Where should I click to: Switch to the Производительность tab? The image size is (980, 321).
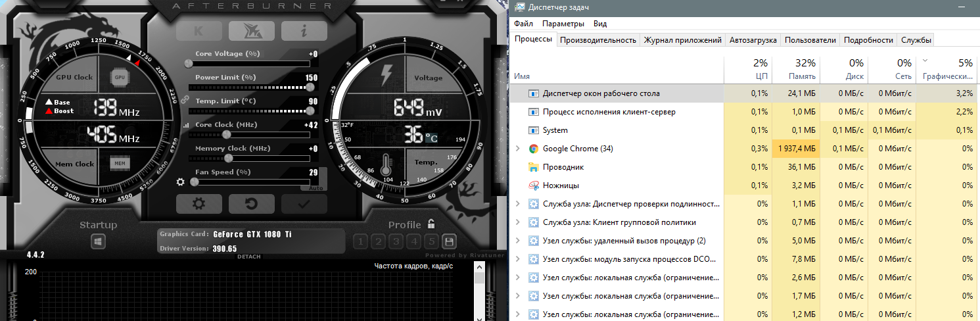pos(598,40)
